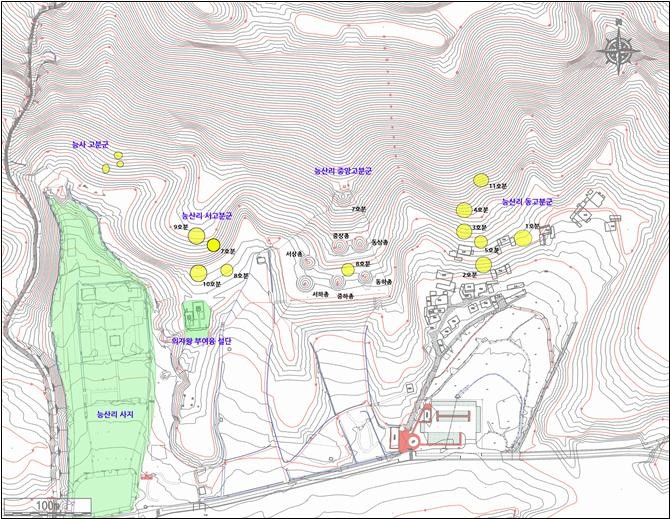Select the yellow 4호분 tomb marker
This screenshot has width=670, height=519.
[464, 210]
